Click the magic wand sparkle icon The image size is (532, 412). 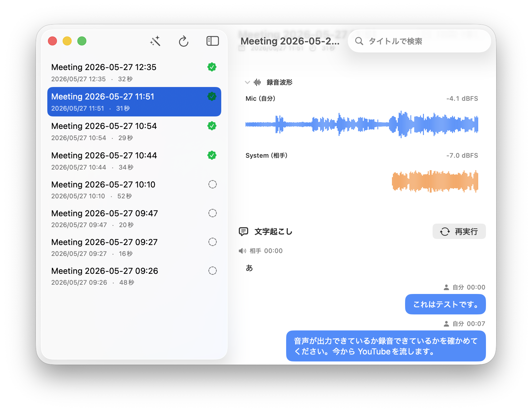(155, 41)
